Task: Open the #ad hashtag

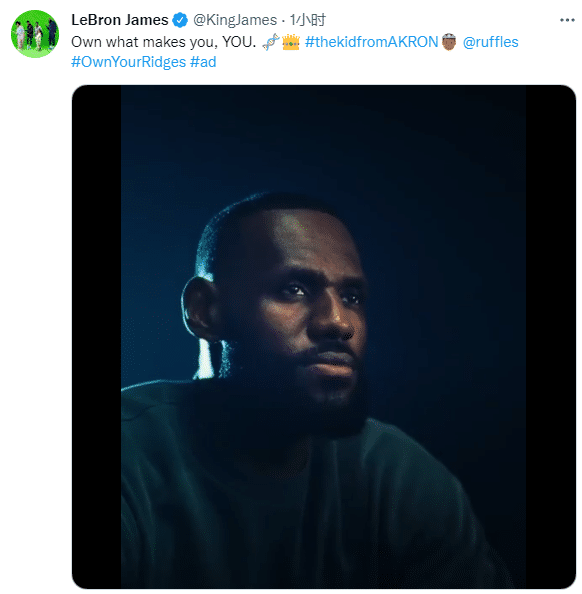Action: coord(203,62)
